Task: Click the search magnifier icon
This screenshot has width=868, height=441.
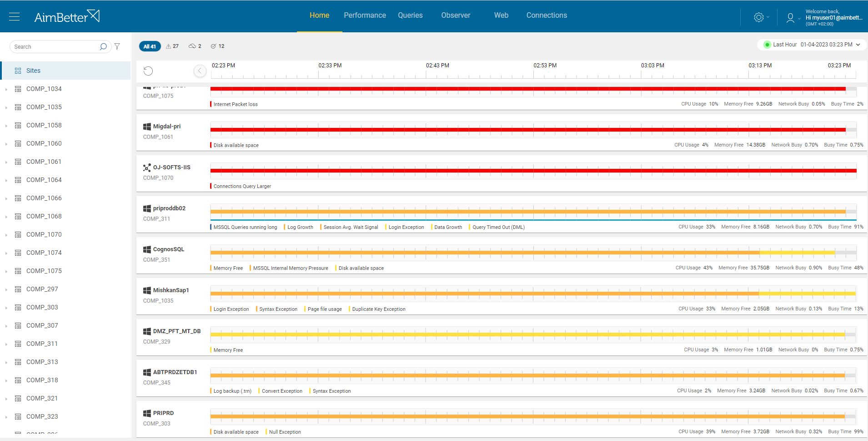Action: tap(103, 46)
